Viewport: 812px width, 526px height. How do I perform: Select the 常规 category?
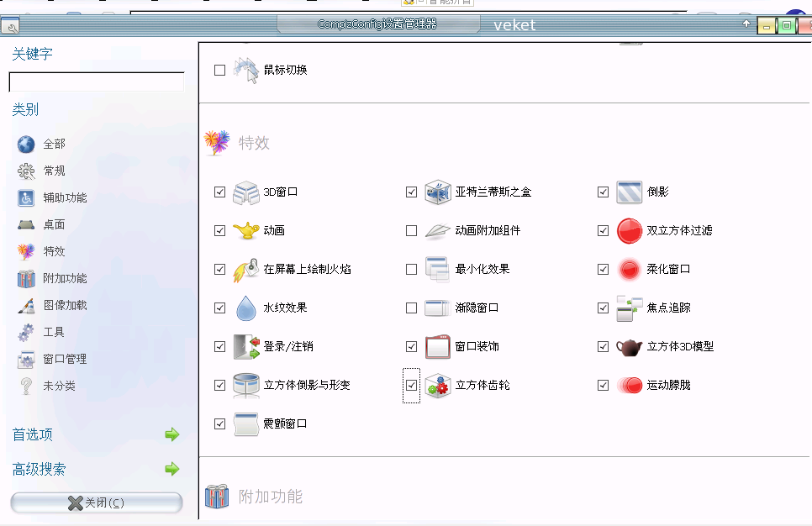point(54,171)
